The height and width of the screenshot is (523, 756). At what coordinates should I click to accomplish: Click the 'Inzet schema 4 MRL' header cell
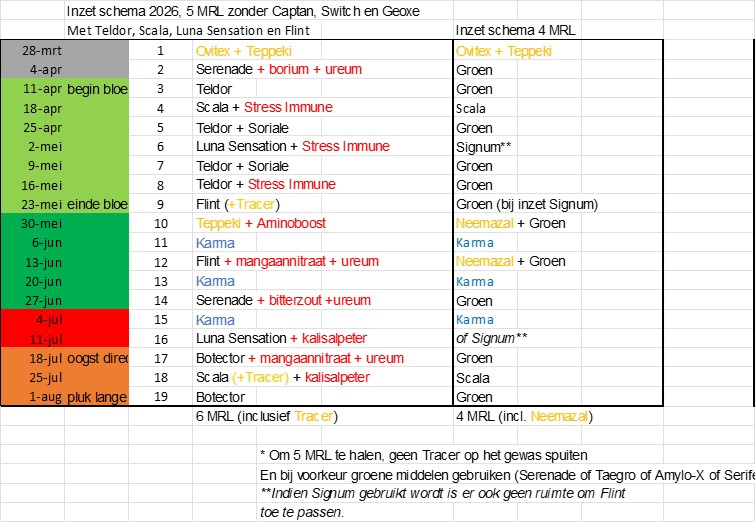(515, 30)
